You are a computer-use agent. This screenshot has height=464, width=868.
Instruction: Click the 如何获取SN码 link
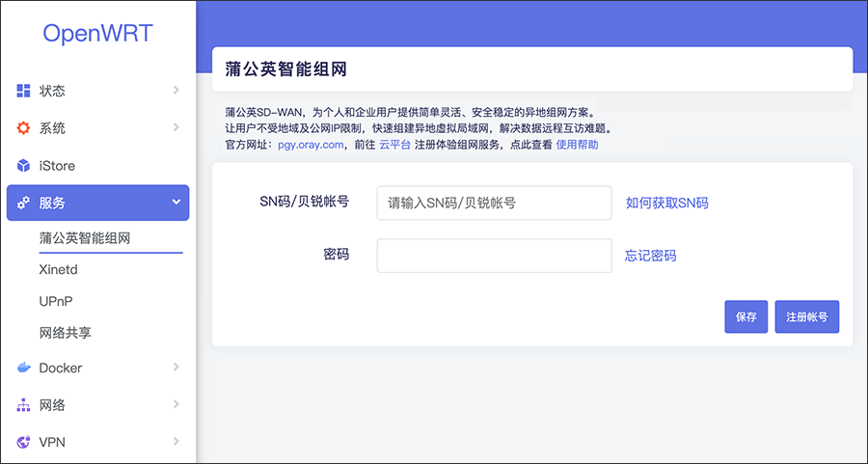pyautogui.click(x=667, y=203)
